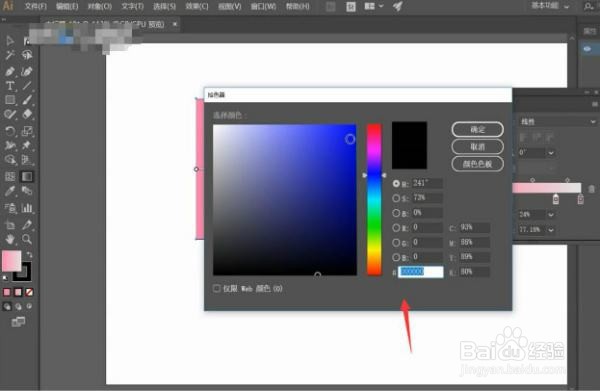Expand the 24% opacity dropdown arrow
This screenshot has height=391, width=600.
(551, 215)
